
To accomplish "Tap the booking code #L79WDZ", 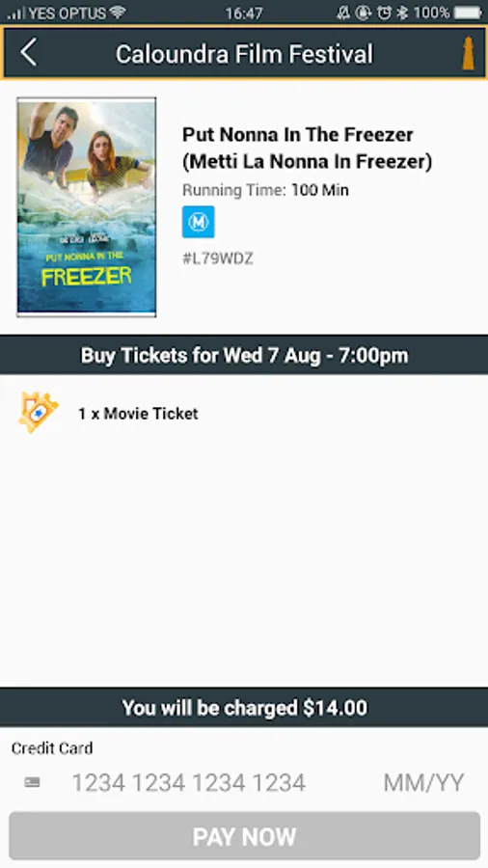I will click(217, 258).
